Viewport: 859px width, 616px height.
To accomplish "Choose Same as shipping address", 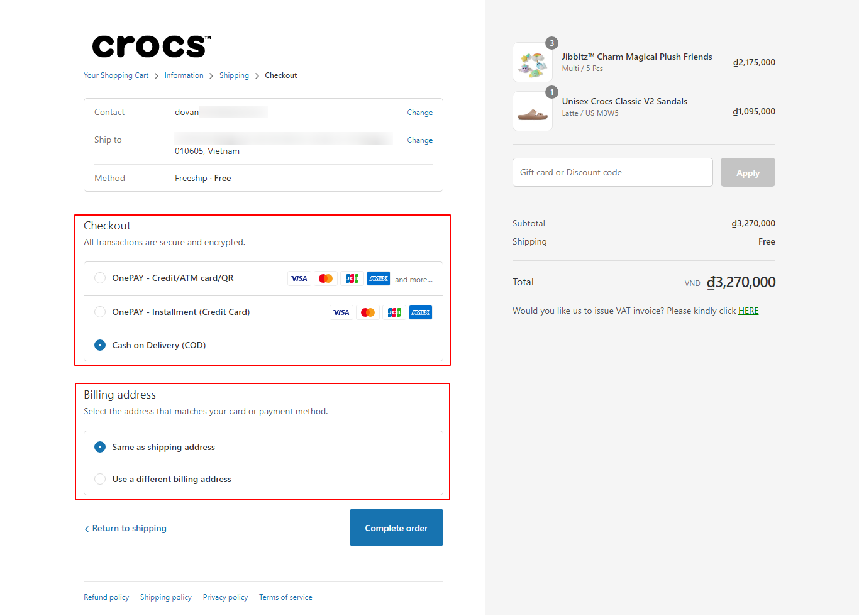I will click(100, 447).
